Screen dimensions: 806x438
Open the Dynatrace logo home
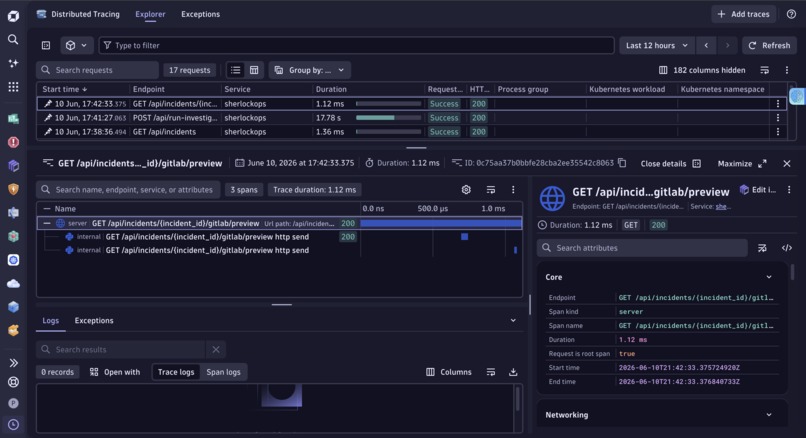(x=13, y=16)
